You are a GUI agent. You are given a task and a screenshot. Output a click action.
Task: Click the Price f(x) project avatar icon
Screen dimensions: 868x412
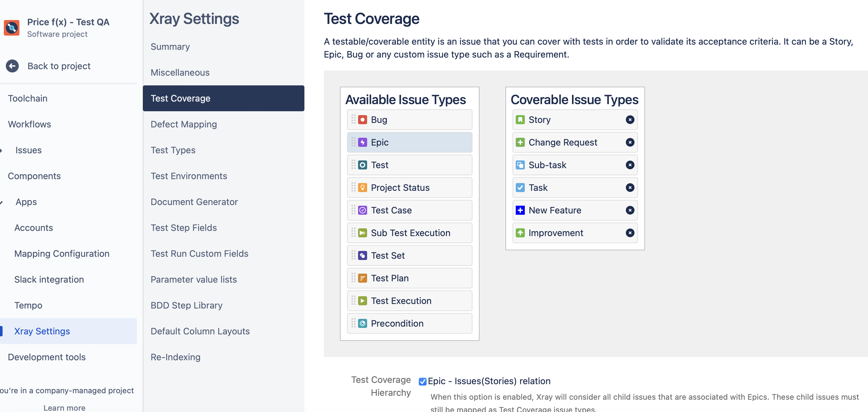pyautogui.click(x=12, y=27)
